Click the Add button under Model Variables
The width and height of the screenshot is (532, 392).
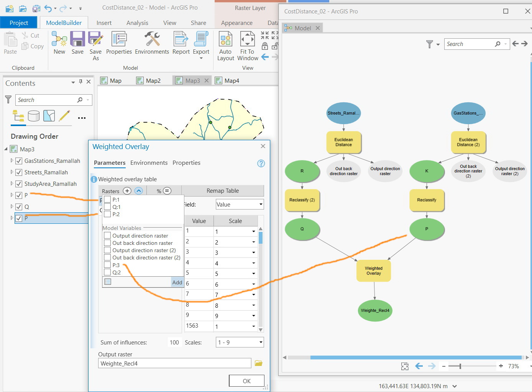pos(177,282)
